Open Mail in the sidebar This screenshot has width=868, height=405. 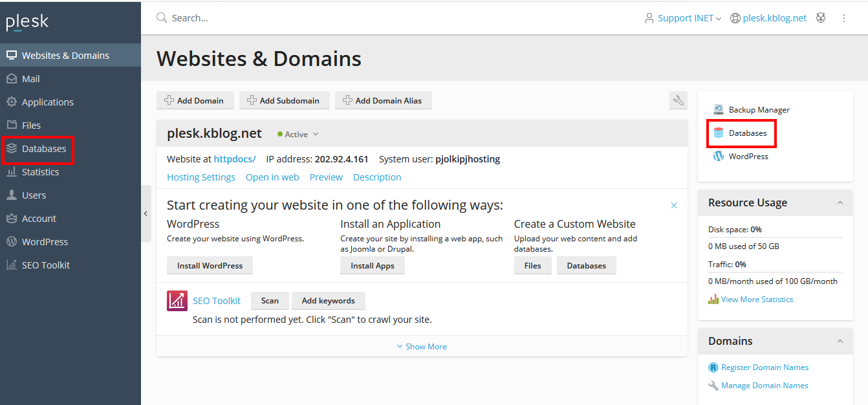pos(31,79)
